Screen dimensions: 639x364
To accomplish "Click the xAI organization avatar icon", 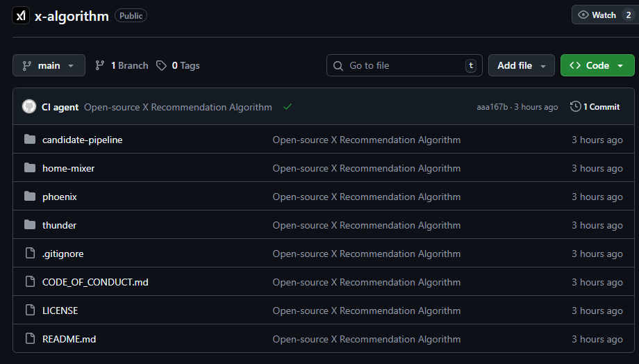I will 21,15.
